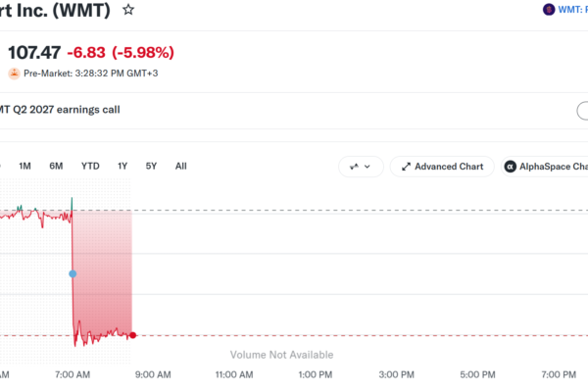588x392 pixels.
Task: Open the Q2 2027 earnings call link
Action: (60, 110)
